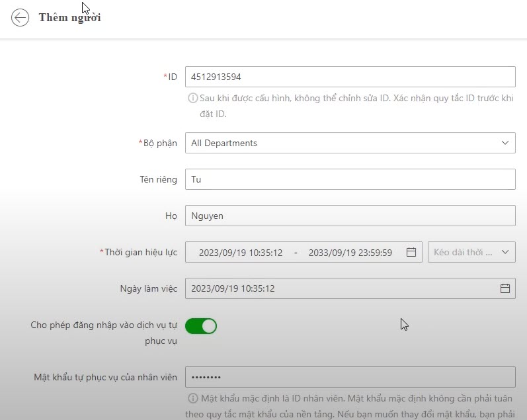Disable the self-service login toggle switch
This screenshot has width=527, height=420.
click(x=201, y=326)
